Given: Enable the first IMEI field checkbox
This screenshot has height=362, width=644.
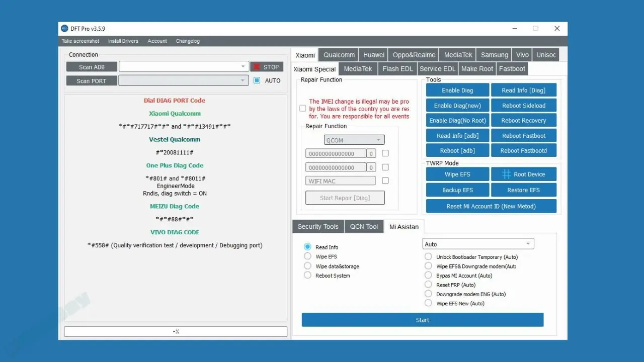Looking at the screenshot, I should [385, 153].
